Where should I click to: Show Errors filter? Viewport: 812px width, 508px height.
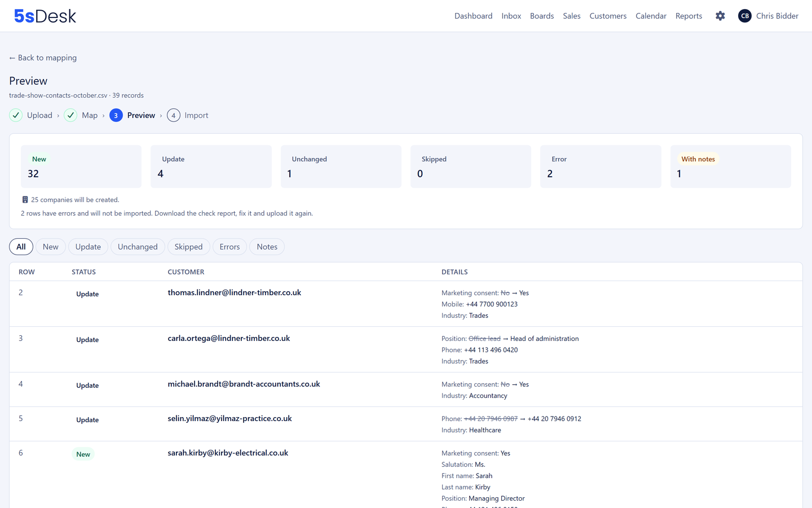tap(230, 247)
